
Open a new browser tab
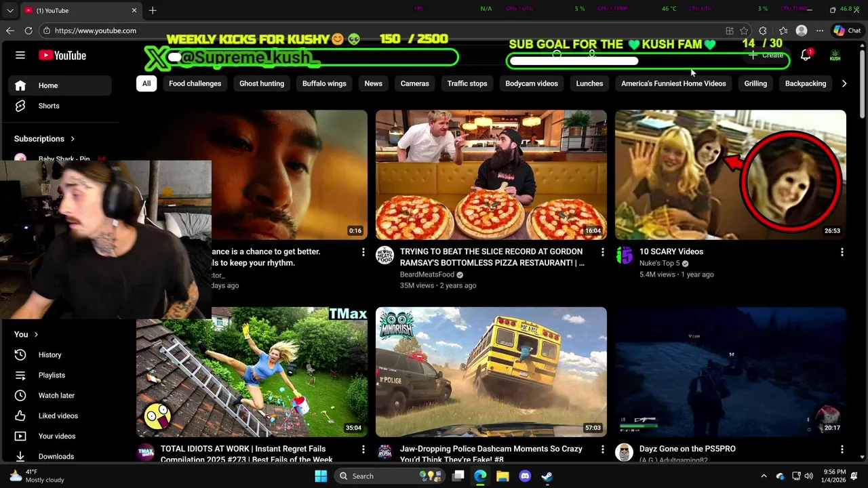click(153, 10)
